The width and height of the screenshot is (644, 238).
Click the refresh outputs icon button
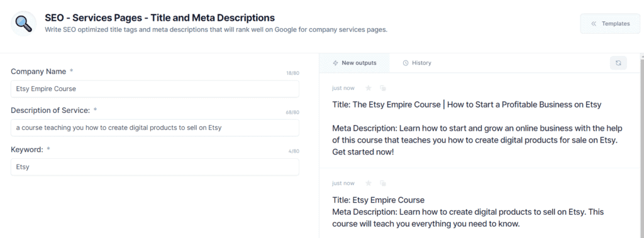coord(618,63)
